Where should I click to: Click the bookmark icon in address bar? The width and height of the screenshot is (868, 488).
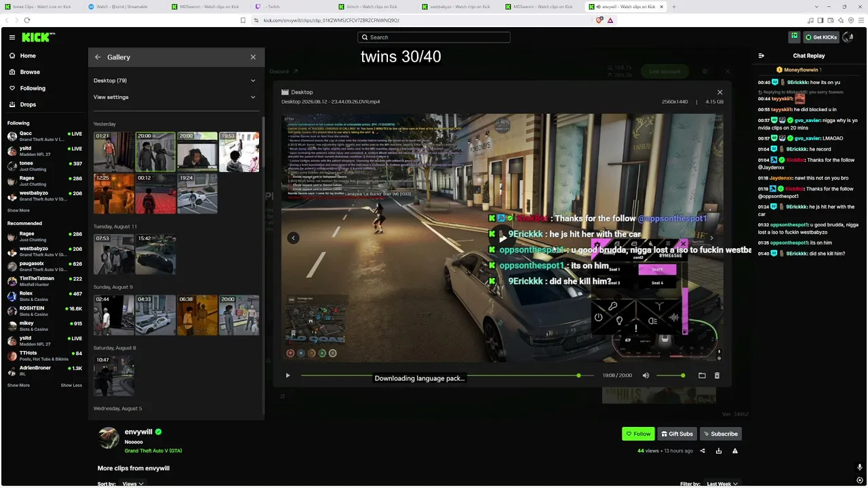point(243,20)
